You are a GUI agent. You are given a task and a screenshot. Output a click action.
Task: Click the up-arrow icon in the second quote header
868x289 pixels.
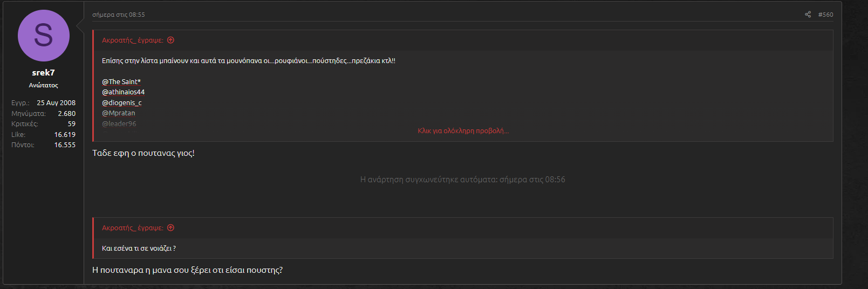[x=170, y=228]
